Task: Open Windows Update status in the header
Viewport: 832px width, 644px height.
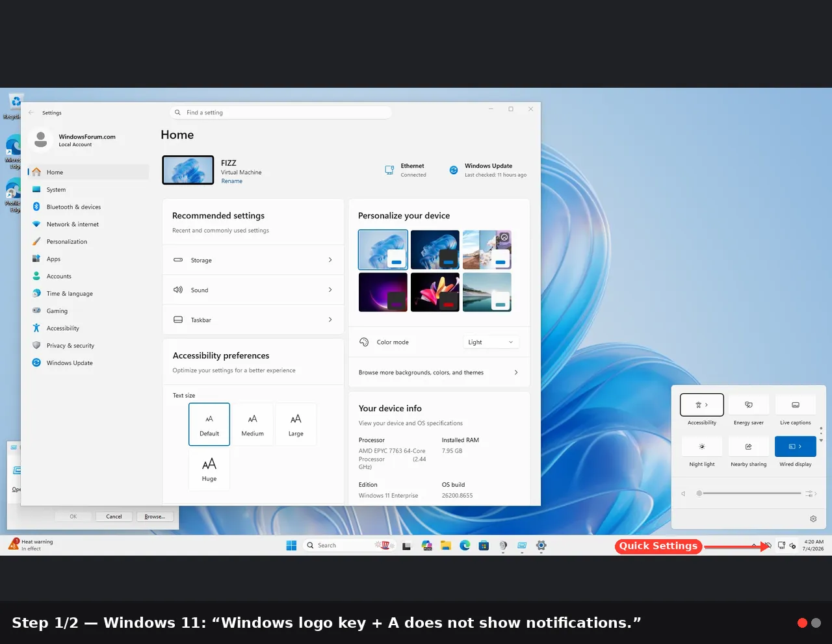Action: (487, 170)
